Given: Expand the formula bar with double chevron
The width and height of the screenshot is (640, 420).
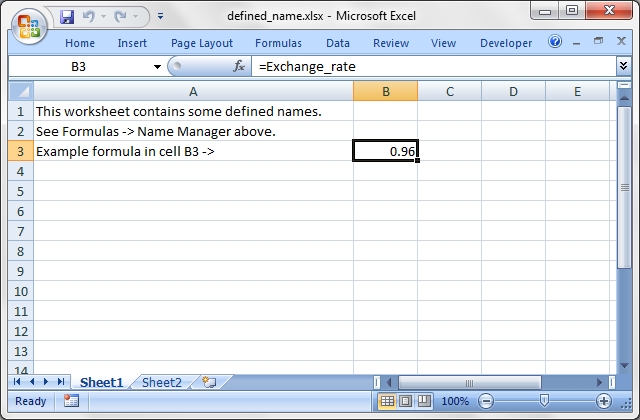Looking at the screenshot, I should pos(623,66).
